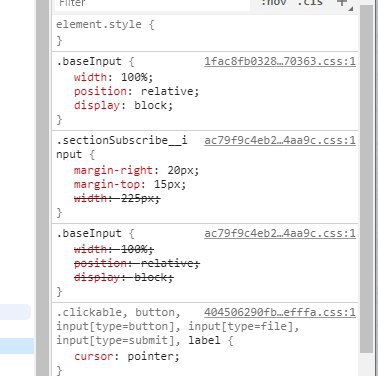The image size is (378, 376).
Task: Edit the .sectionSubscribe__input selector
Action: pos(121,147)
